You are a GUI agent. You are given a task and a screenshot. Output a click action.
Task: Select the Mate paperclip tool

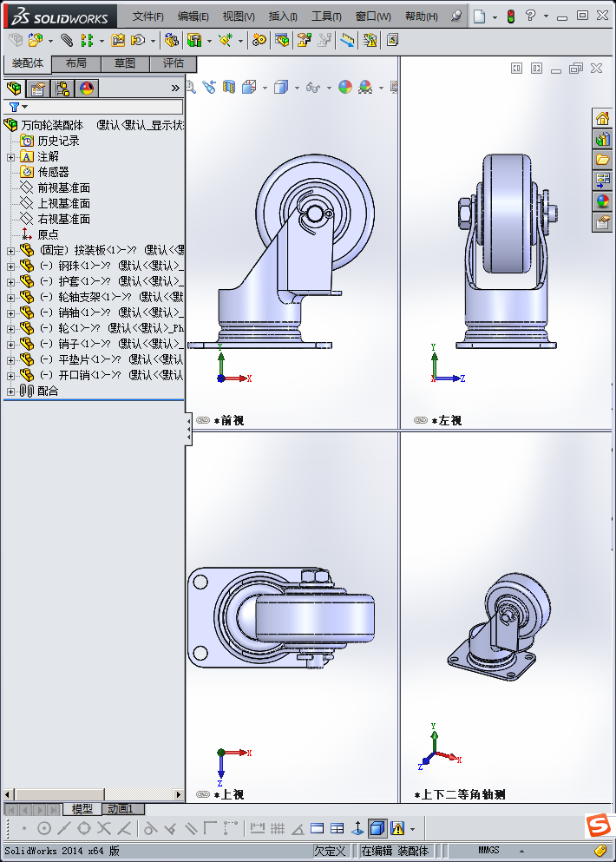point(67,40)
